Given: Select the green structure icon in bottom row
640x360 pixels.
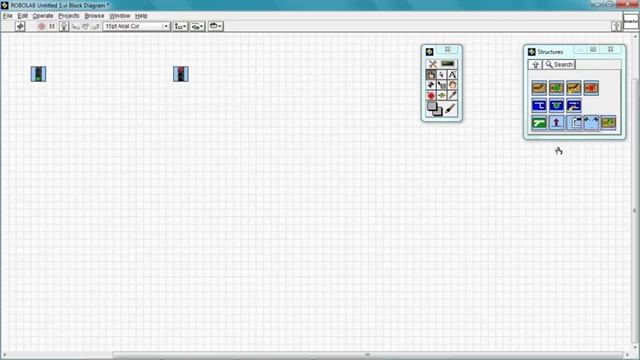Looking at the screenshot, I should [x=539, y=123].
